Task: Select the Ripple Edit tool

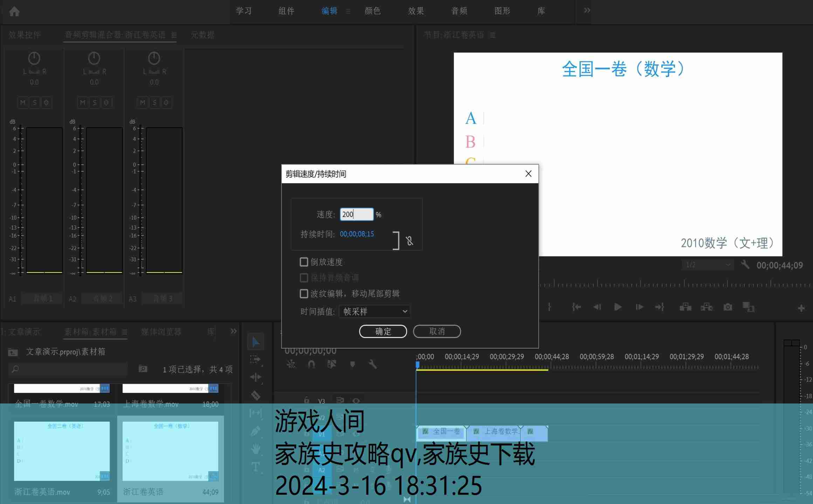Action: 256,377
